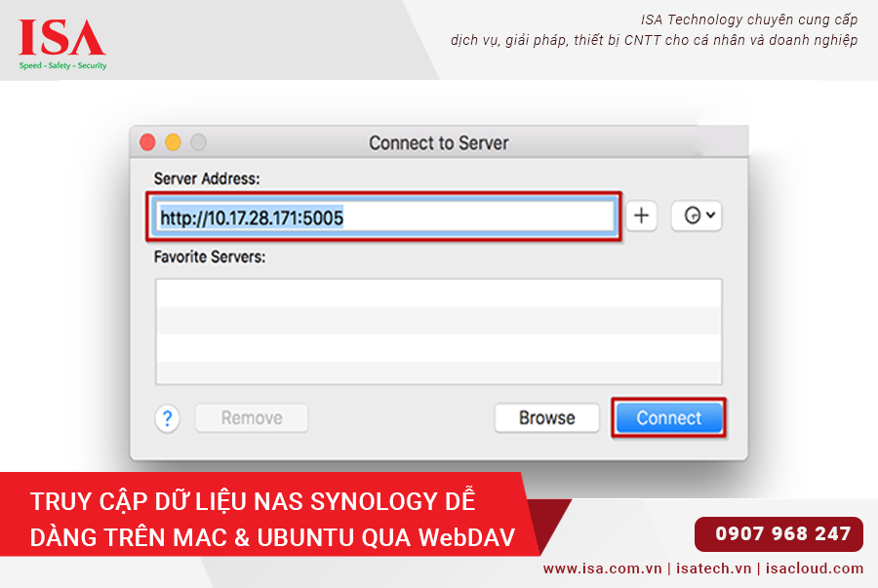Click the Connect to Server window title
Viewport: 878px width, 588px height.
438,143
